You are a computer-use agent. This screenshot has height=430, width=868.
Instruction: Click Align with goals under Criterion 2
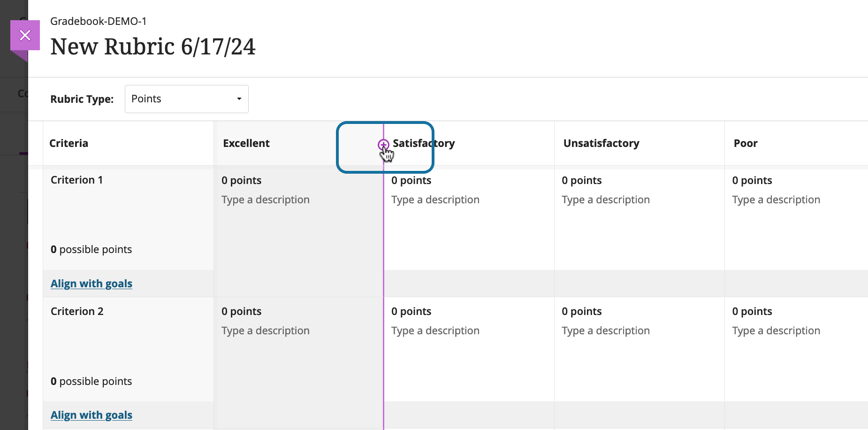[91, 415]
